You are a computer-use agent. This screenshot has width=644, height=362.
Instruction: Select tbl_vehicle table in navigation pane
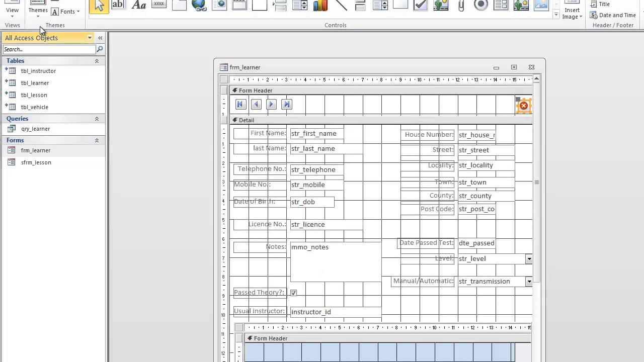[34, 107]
